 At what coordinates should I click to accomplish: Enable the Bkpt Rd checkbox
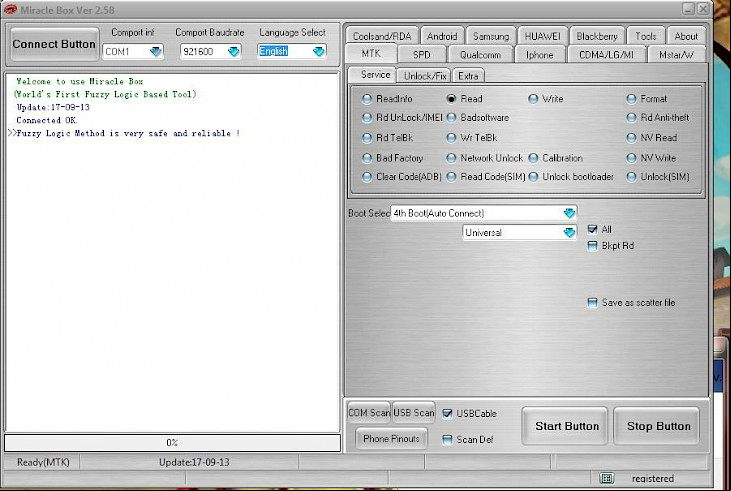coord(592,246)
